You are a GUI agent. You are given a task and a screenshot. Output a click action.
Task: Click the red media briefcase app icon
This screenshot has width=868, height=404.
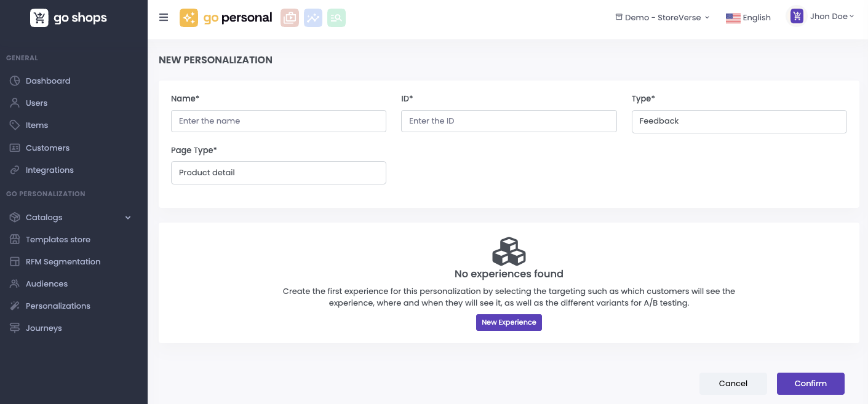click(x=289, y=18)
